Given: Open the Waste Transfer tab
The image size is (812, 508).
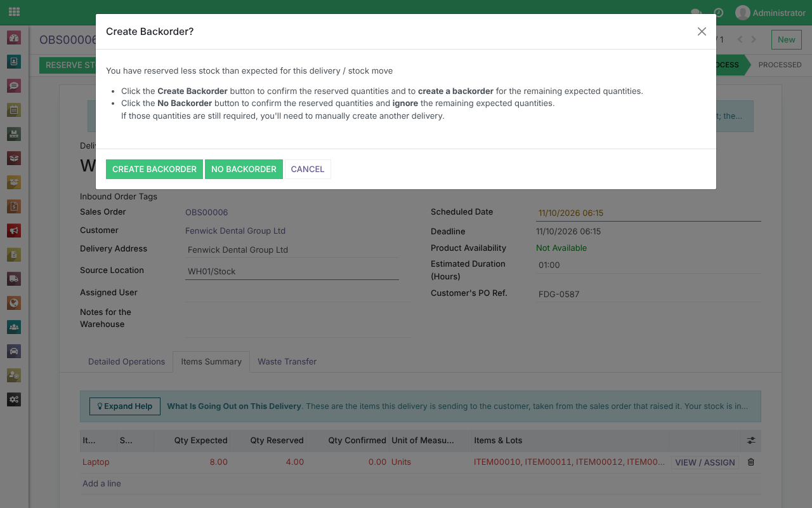Looking at the screenshot, I should coord(287,362).
